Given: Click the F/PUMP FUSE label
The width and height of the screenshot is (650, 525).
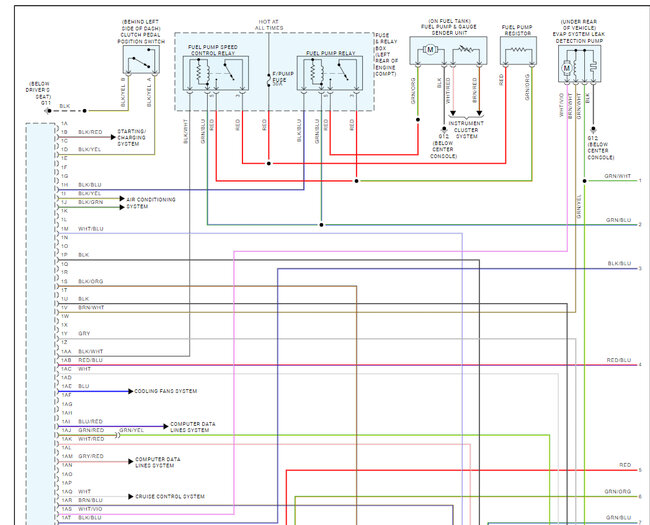Looking at the screenshot, I should (x=283, y=78).
